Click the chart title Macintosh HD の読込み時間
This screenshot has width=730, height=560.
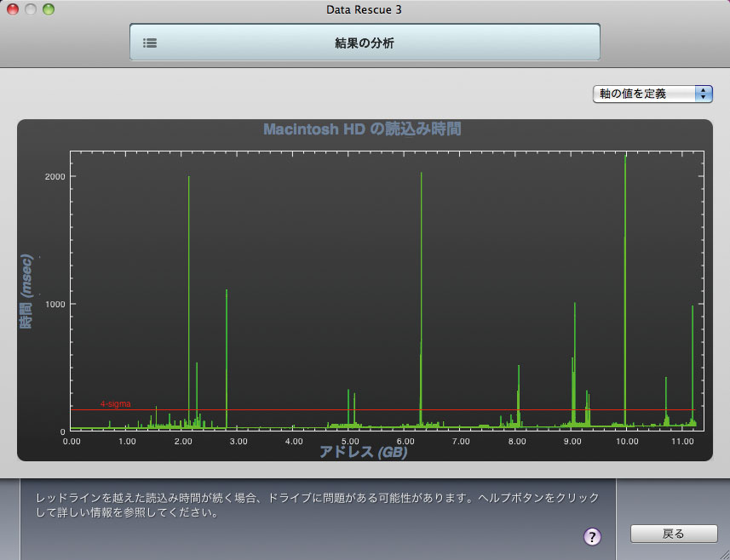tap(362, 129)
